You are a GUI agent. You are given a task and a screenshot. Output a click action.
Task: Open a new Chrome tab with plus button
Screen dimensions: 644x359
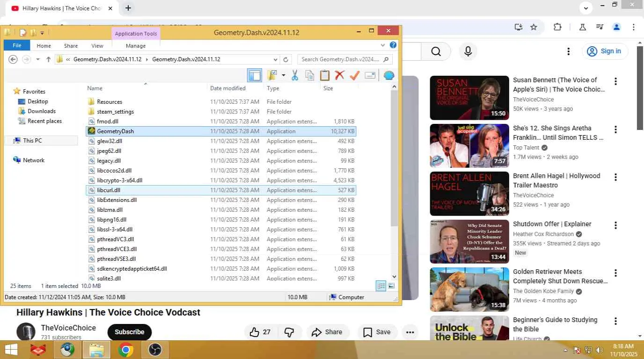pos(128,8)
